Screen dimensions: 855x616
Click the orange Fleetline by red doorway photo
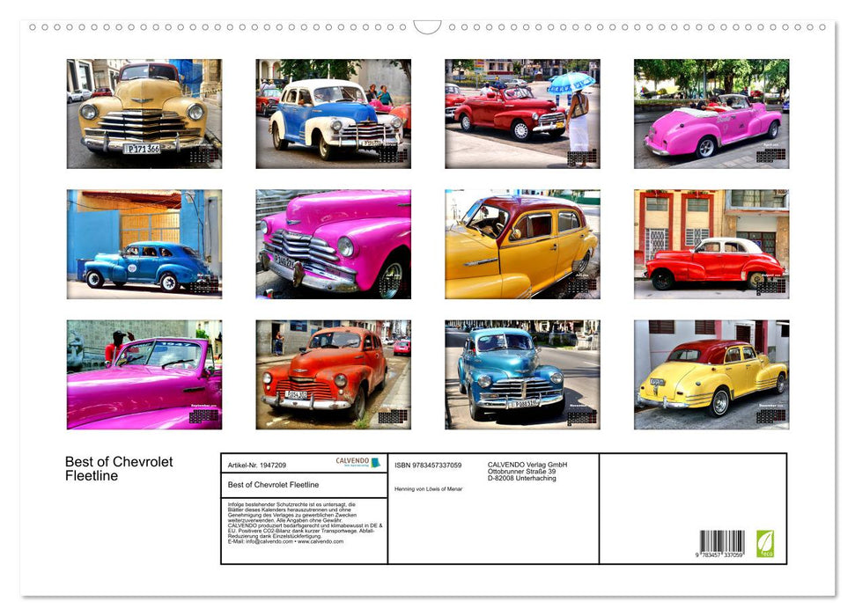(334, 375)
